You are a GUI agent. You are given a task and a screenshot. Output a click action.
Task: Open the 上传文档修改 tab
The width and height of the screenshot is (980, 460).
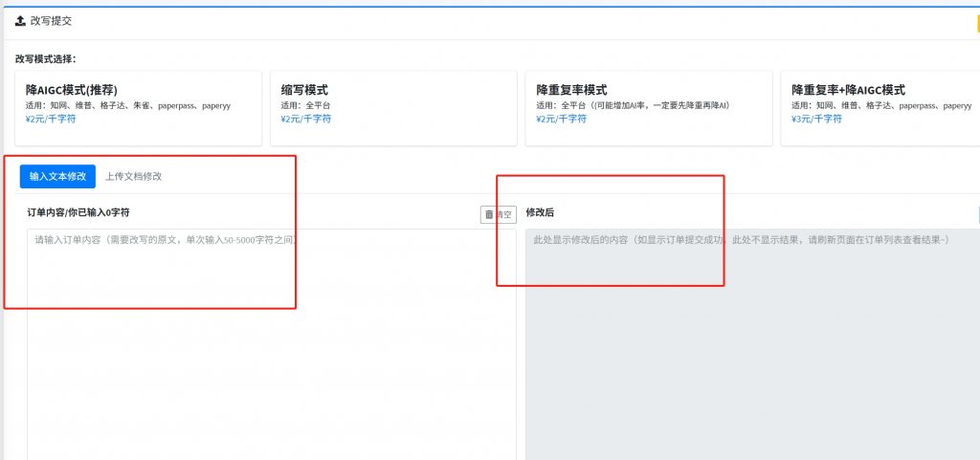(x=133, y=176)
